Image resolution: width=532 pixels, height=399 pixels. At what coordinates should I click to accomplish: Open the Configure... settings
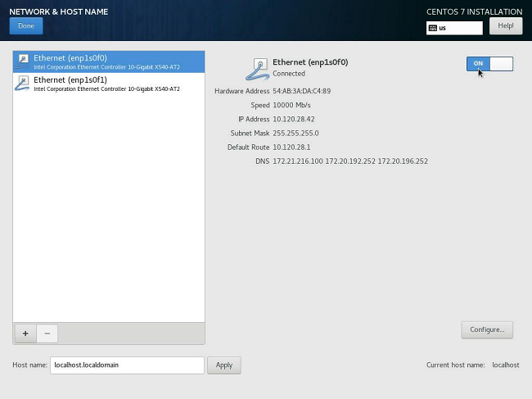[487, 330]
